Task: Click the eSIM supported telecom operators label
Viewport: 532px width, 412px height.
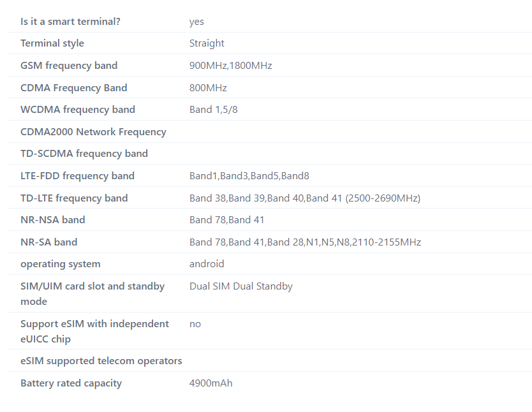Action: pyautogui.click(x=101, y=361)
